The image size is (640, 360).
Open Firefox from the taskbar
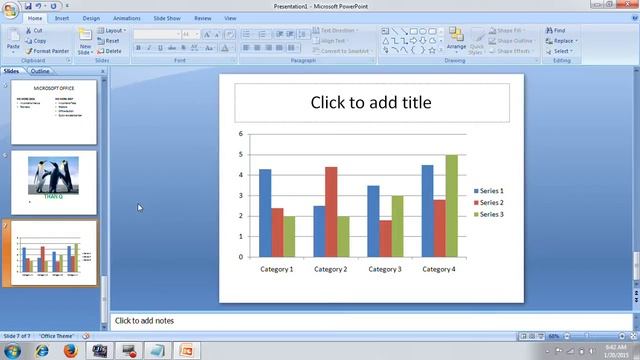pos(70,351)
